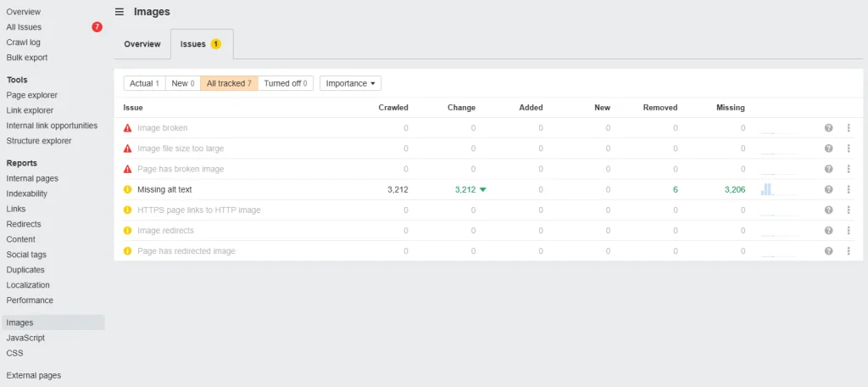Click help icon for Page has broken image
Screen dimensions: 868x387
pyautogui.click(x=828, y=169)
